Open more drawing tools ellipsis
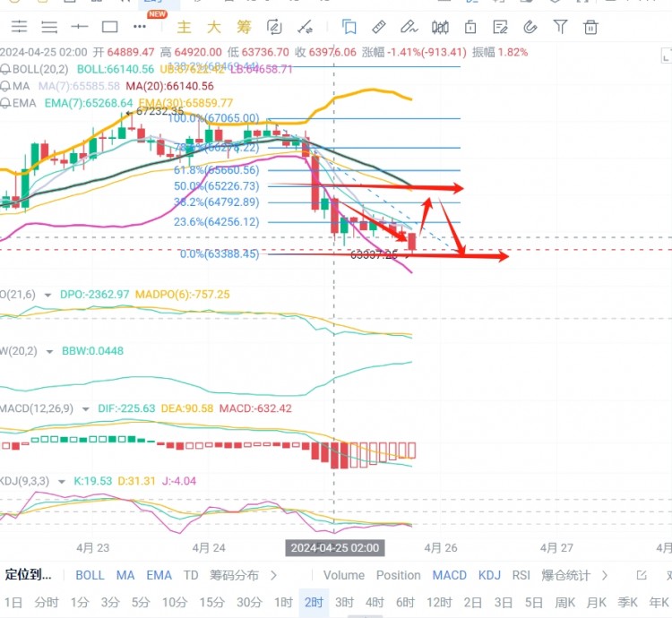672x618 pixels. 140,27
